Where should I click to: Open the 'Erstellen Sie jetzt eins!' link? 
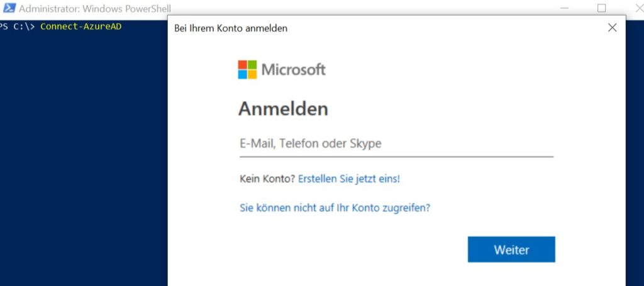coord(348,179)
